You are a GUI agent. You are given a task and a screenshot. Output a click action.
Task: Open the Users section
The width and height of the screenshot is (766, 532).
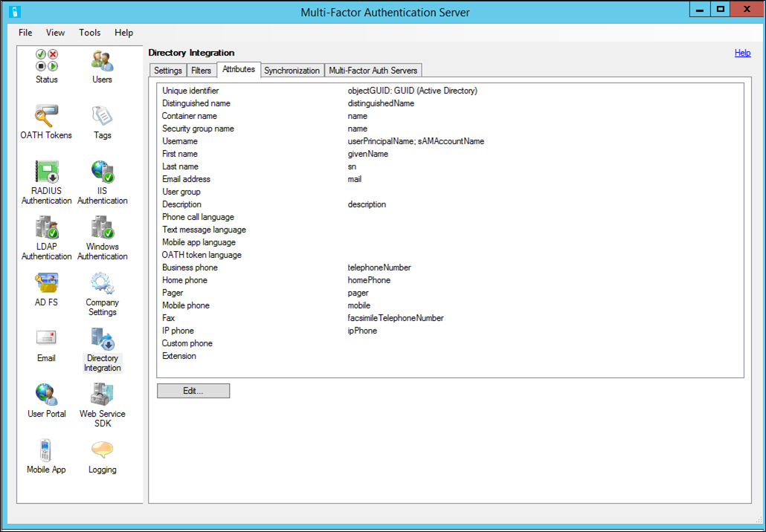102,67
